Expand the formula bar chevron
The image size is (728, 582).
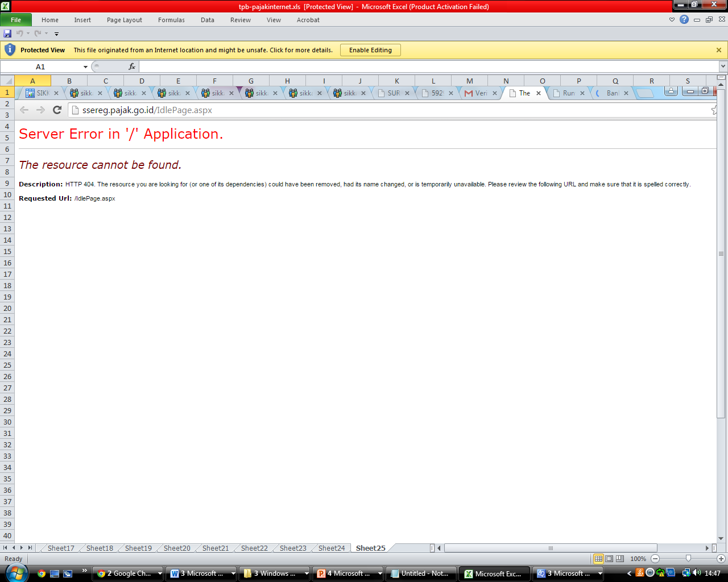coord(723,66)
